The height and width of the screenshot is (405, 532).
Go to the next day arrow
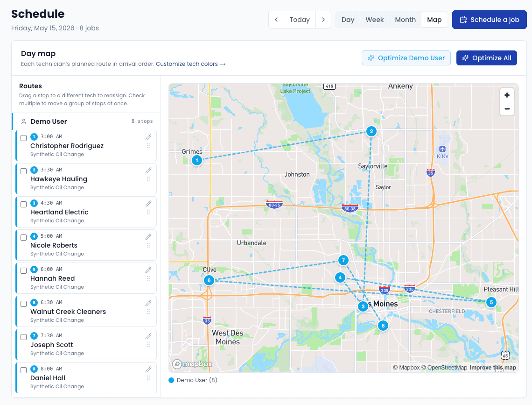tap(323, 20)
